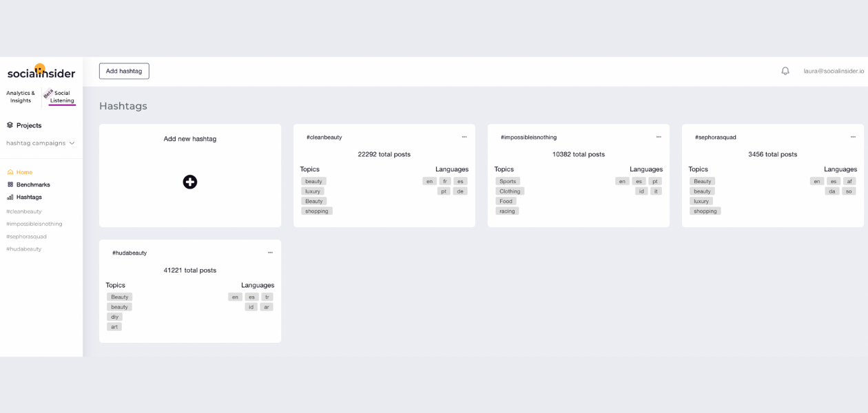Click the art topic tag in #hudabeauty

tap(114, 327)
